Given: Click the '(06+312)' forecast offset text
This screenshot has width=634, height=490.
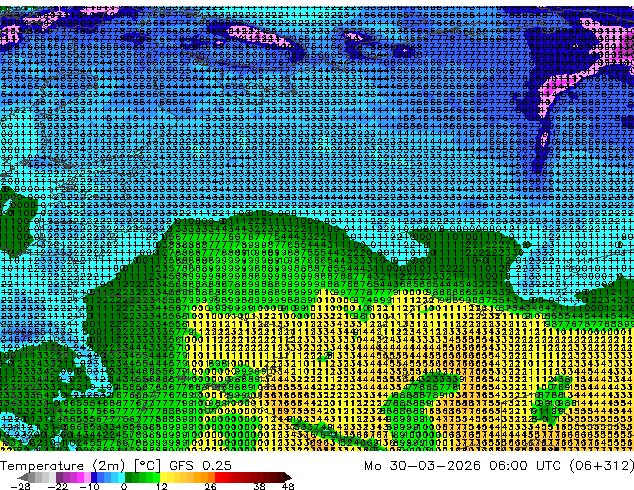Looking at the screenshot, I should click(x=601, y=466).
